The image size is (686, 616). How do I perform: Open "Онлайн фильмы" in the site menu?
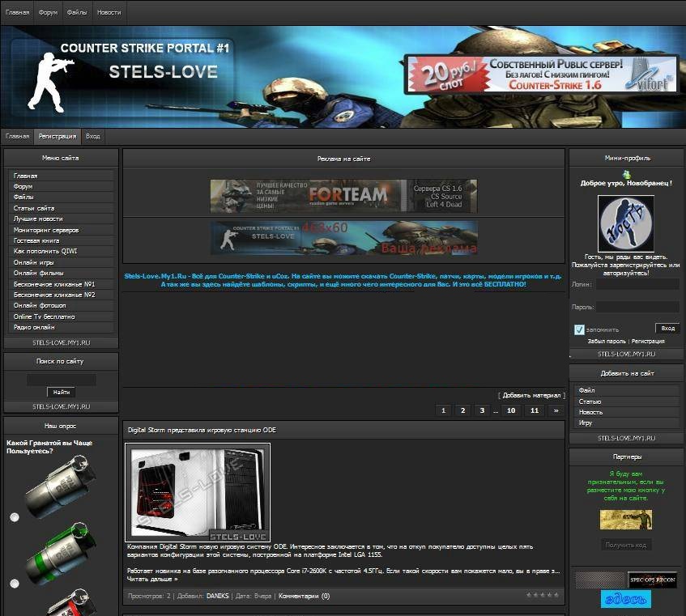(62, 273)
